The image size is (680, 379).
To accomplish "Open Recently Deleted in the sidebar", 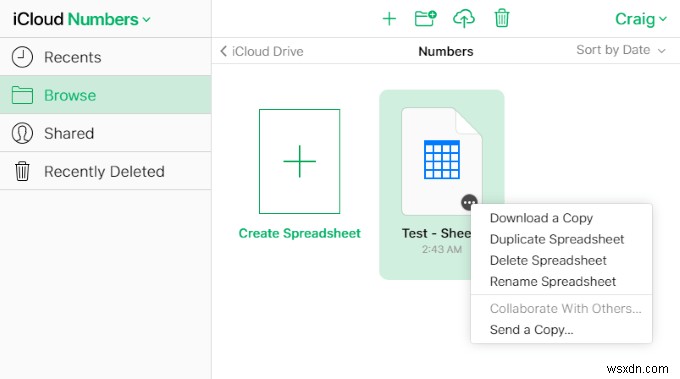I will (105, 171).
